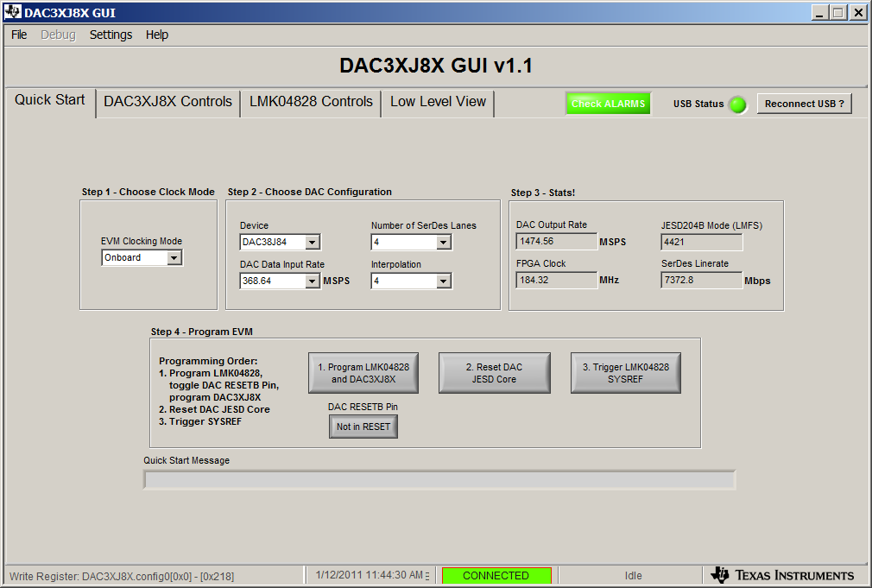Open the Settings menu
872x588 pixels.
point(111,35)
